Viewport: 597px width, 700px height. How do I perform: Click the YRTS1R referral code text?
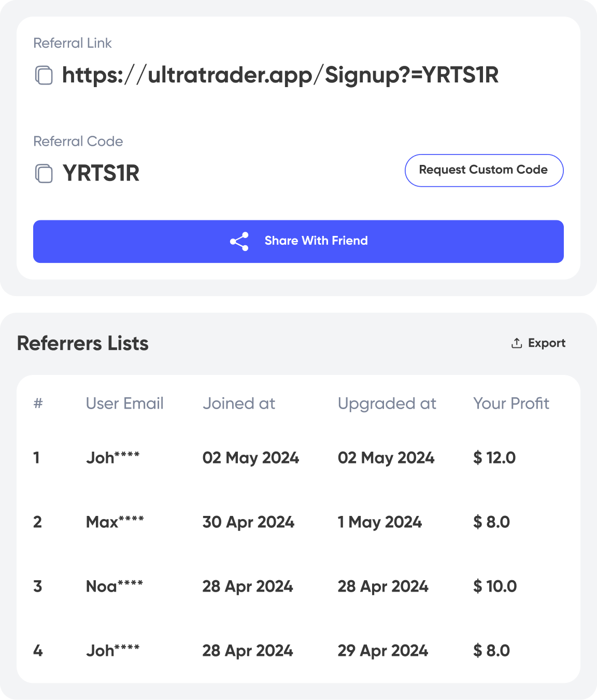point(101,173)
